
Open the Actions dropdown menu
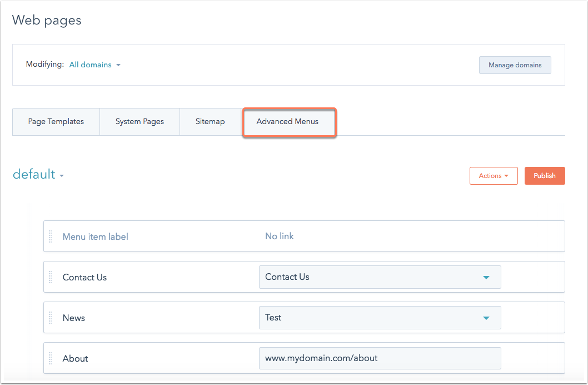(x=494, y=176)
